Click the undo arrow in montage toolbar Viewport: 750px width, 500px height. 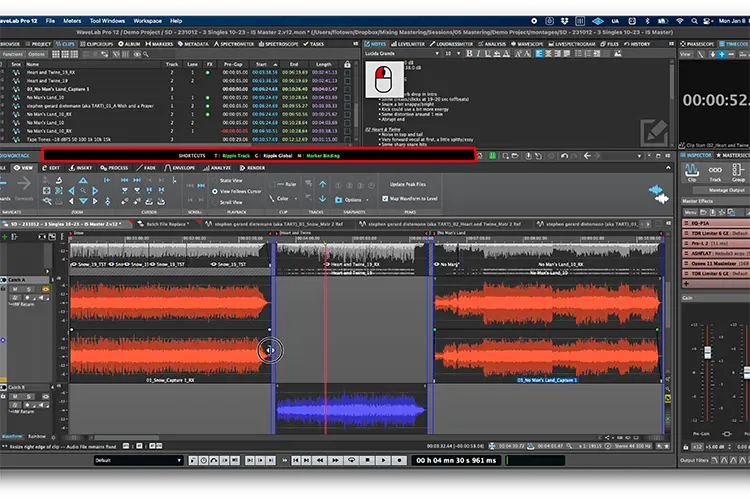coord(564,156)
